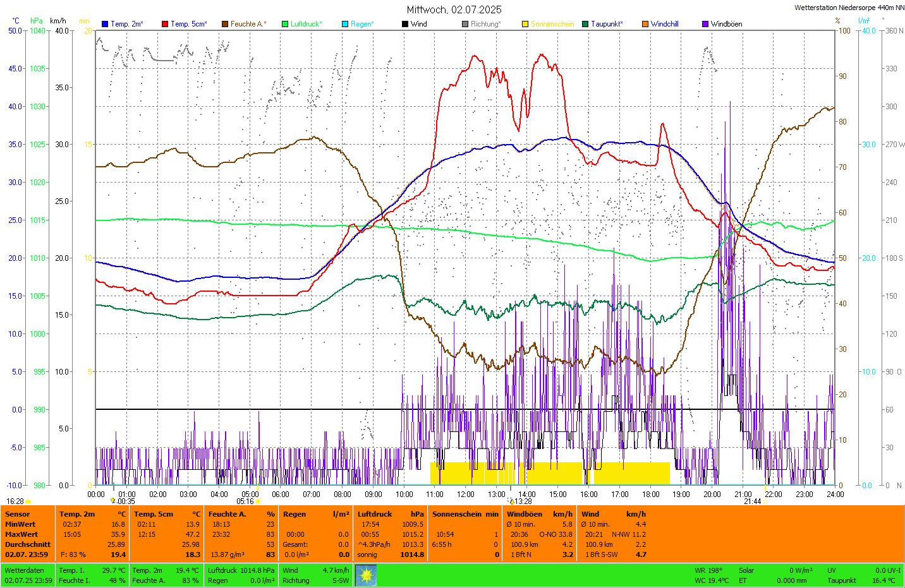This screenshot has width=905, height=588.
Task: Click the green Luftdruck legend square
Action: click(x=285, y=24)
